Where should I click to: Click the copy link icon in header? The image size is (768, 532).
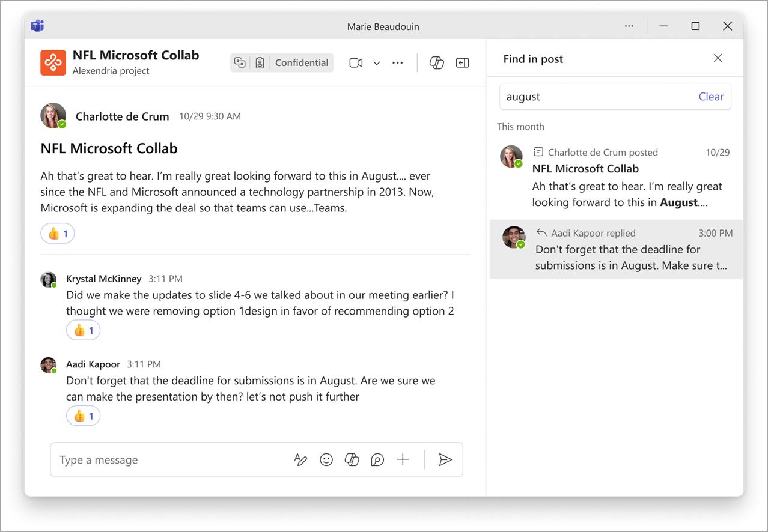240,62
